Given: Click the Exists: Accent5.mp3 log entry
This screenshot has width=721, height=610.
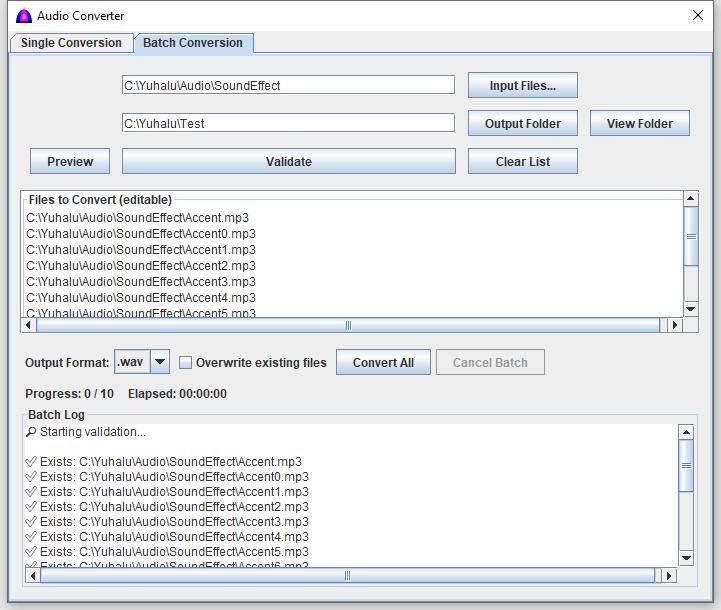Looking at the screenshot, I should (x=167, y=552).
